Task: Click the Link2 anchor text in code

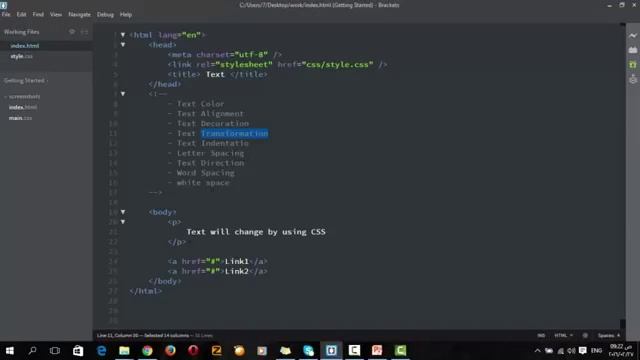Action: point(237,271)
